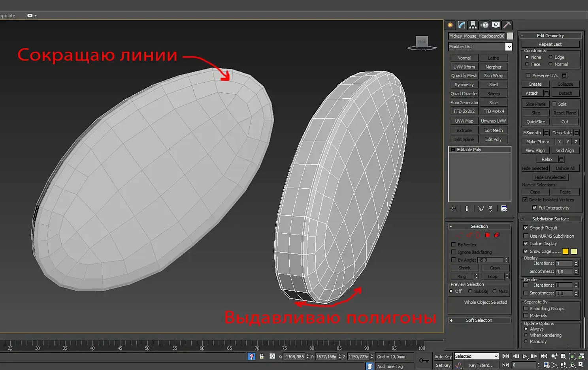Click the Attach button
This screenshot has height=370, width=588.
pos(532,93)
